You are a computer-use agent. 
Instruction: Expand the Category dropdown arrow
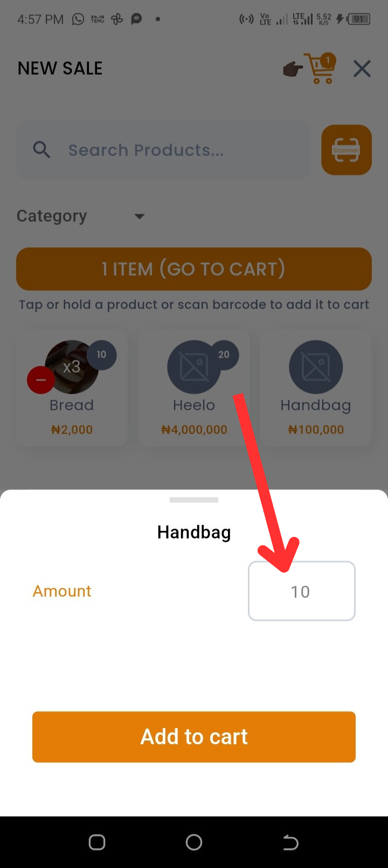click(x=140, y=216)
